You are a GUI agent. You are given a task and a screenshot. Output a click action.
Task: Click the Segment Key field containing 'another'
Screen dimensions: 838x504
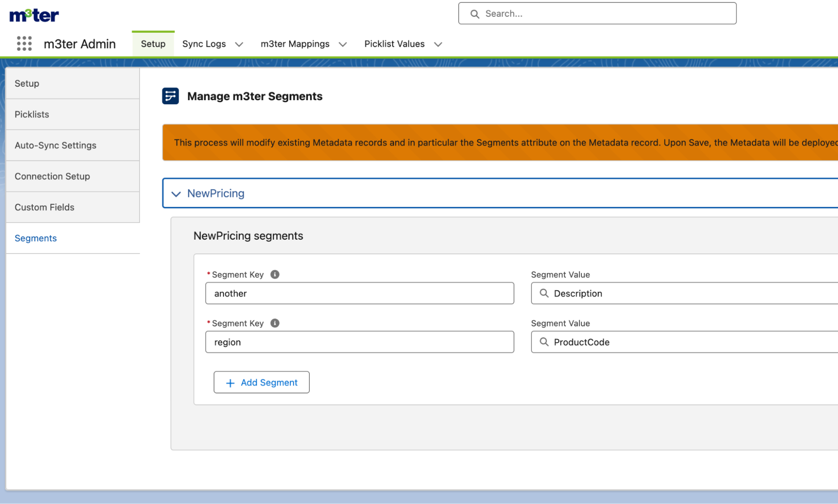coord(359,293)
